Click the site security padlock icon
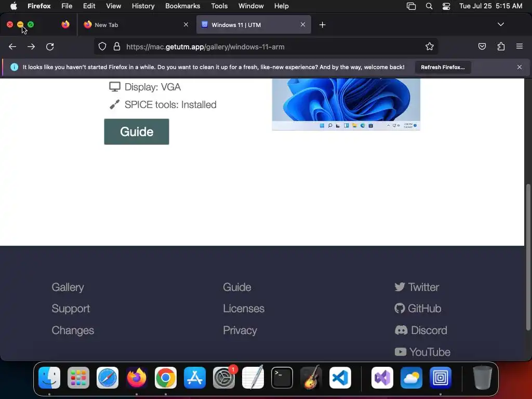This screenshot has height=399, width=532. [117, 47]
